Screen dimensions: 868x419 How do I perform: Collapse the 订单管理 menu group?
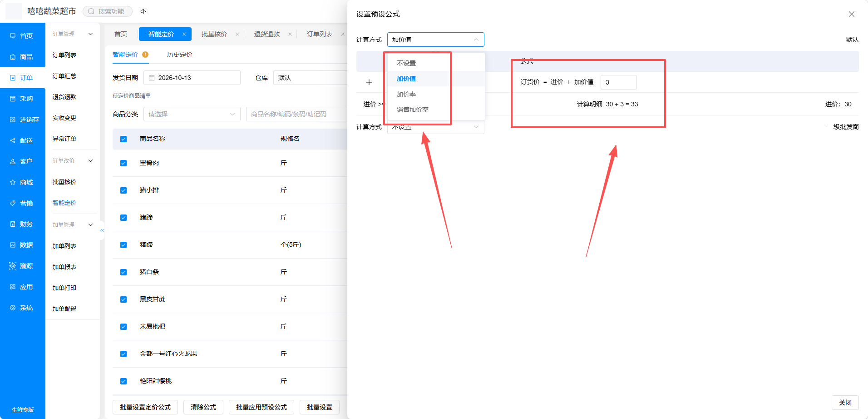tap(90, 34)
